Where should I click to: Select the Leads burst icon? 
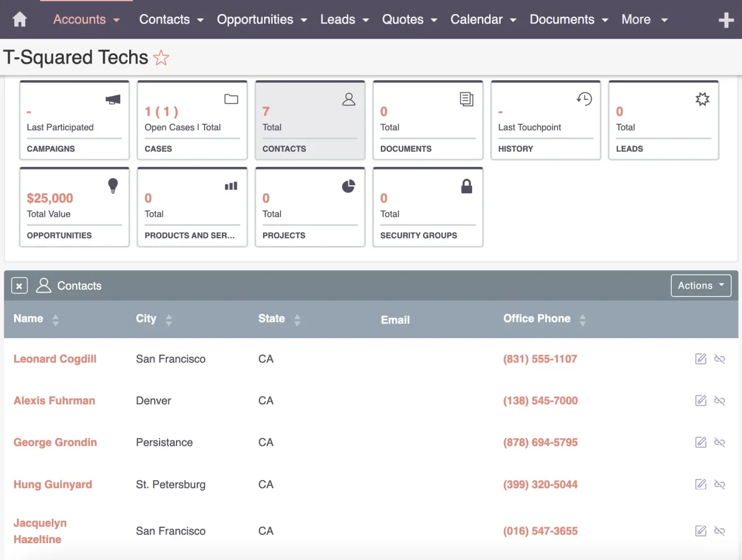(703, 99)
